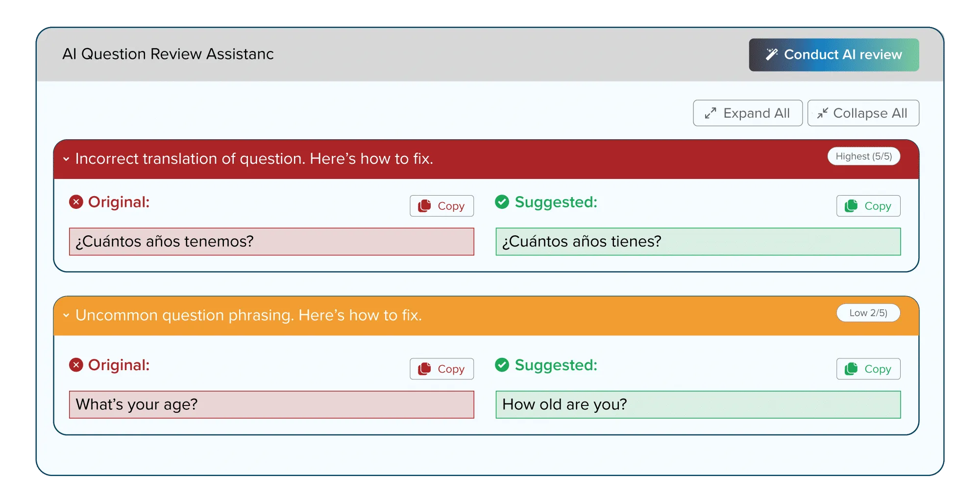980x503 pixels.
Task: Click the green checkmark beside second Suggested label
Action: coord(501,364)
